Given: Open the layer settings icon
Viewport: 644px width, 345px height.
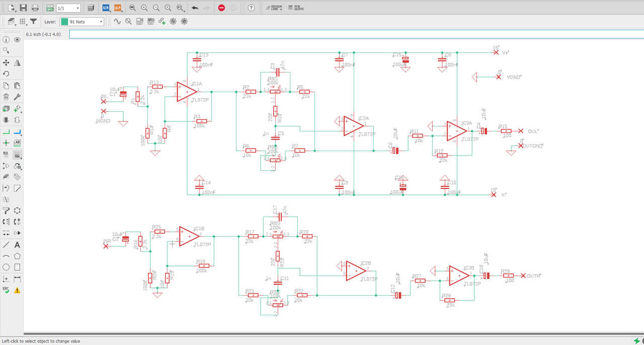Looking at the screenshot, I should [x=12, y=22].
